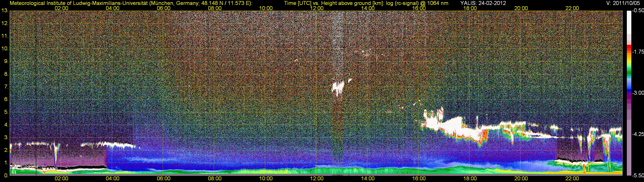Click the '5.' height axis label
The image size is (644, 182).
[x=6, y=112]
